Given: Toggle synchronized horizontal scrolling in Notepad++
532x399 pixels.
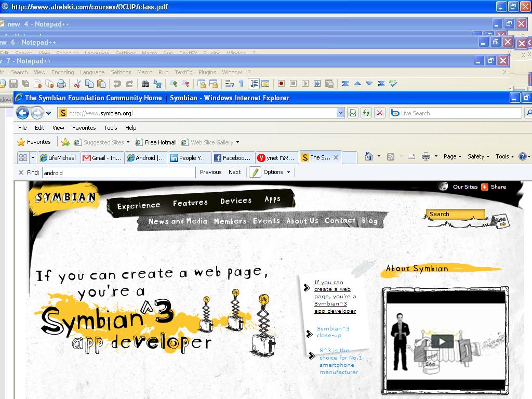Looking at the screenshot, I should click(214, 84).
